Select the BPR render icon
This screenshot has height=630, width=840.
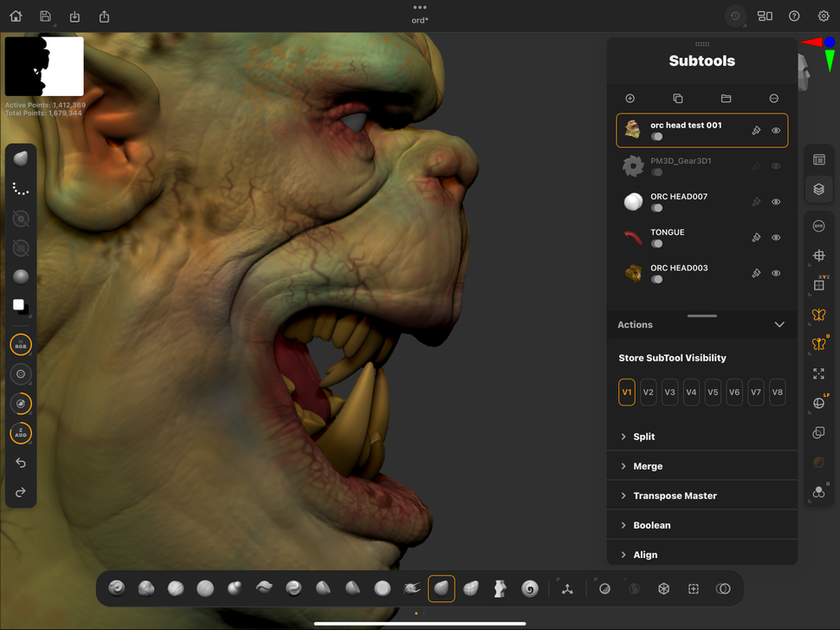click(818, 225)
